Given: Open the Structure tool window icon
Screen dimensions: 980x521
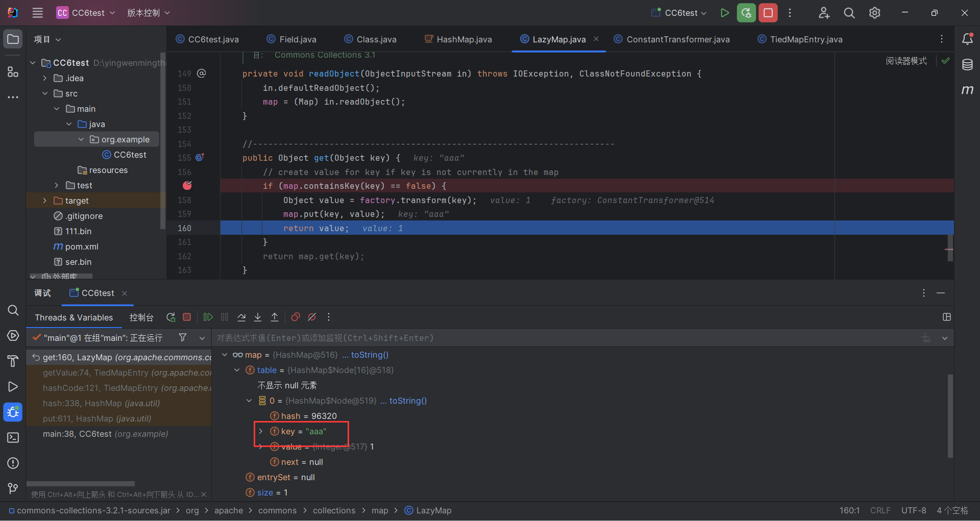Looking at the screenshot, I should tap(13, 71).
